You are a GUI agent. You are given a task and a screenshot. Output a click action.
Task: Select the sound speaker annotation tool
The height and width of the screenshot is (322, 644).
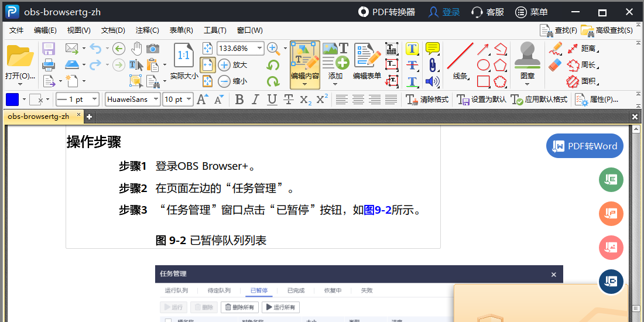(433, 81)
